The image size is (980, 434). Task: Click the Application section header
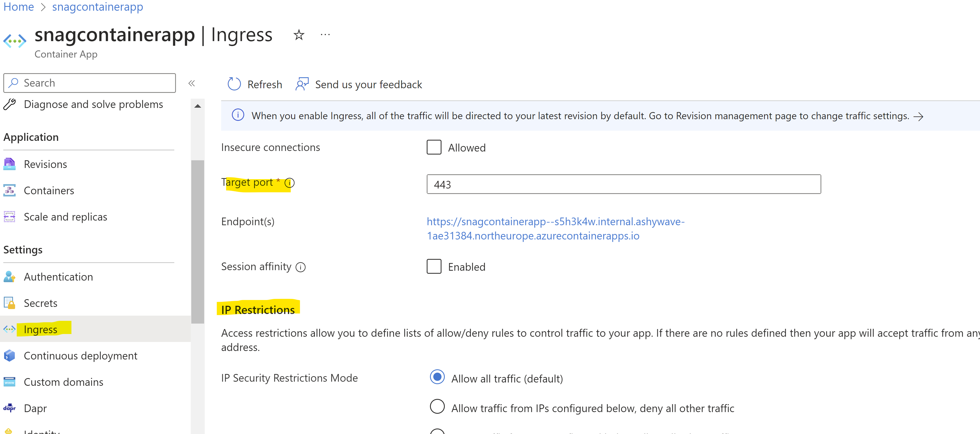pos(31,137)
